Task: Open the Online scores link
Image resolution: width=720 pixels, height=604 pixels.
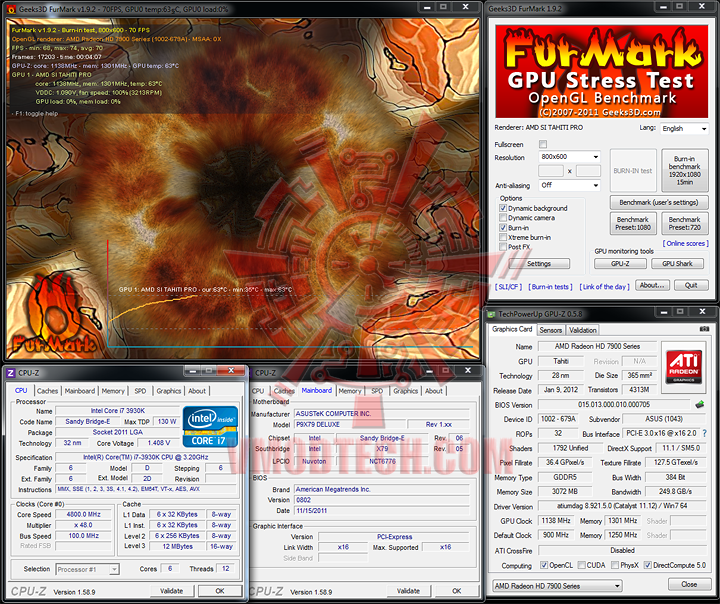Action: [685, 243]
